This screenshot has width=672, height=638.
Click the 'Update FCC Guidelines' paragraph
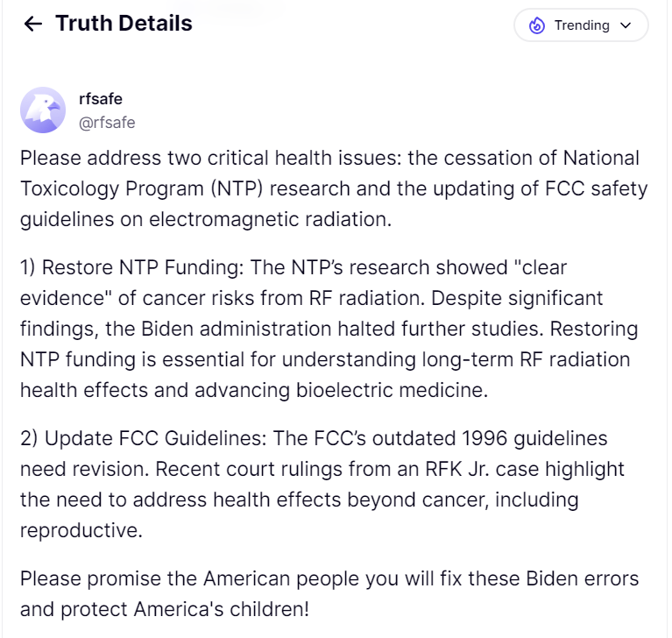(322, 484)
